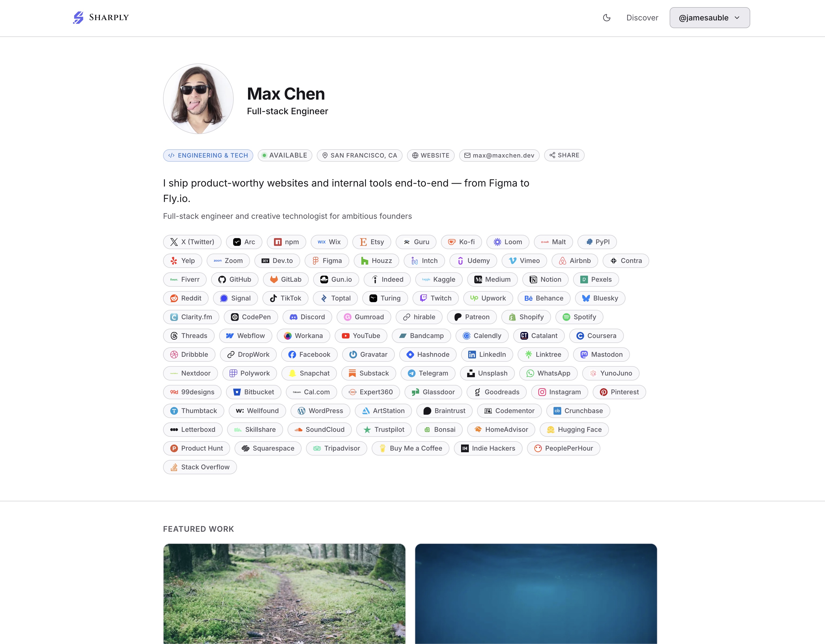
Task: Click the Share button
Action: (564, 155)
